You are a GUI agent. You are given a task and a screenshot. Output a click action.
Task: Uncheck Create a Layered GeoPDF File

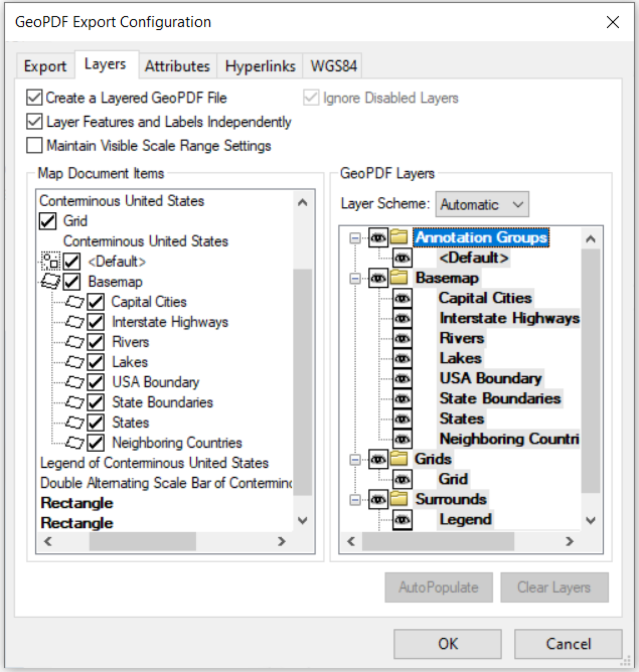(34, 98)
